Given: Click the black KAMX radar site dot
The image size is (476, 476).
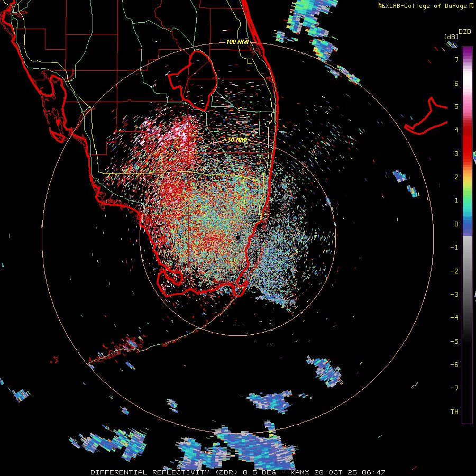Looking at the screenshot, I should point(237,237).
